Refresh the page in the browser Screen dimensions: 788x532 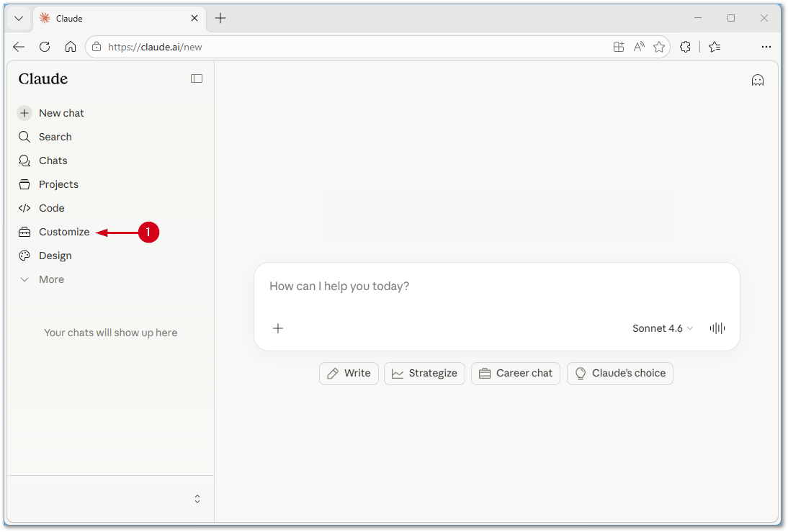[x=45, y=47]
